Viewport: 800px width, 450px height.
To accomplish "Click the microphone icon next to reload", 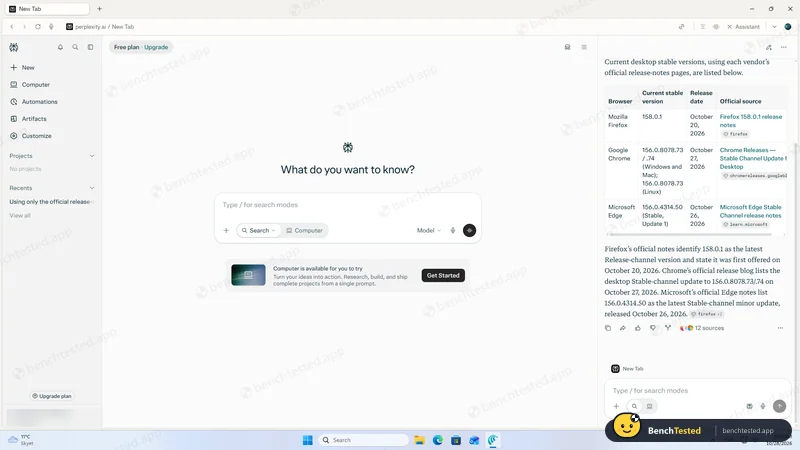I will click(51, 27).
